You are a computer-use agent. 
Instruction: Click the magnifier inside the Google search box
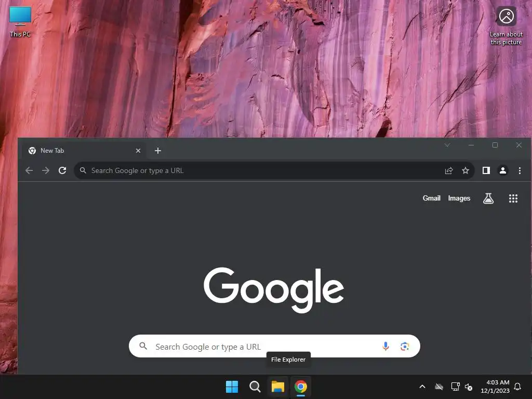[143, 346]
